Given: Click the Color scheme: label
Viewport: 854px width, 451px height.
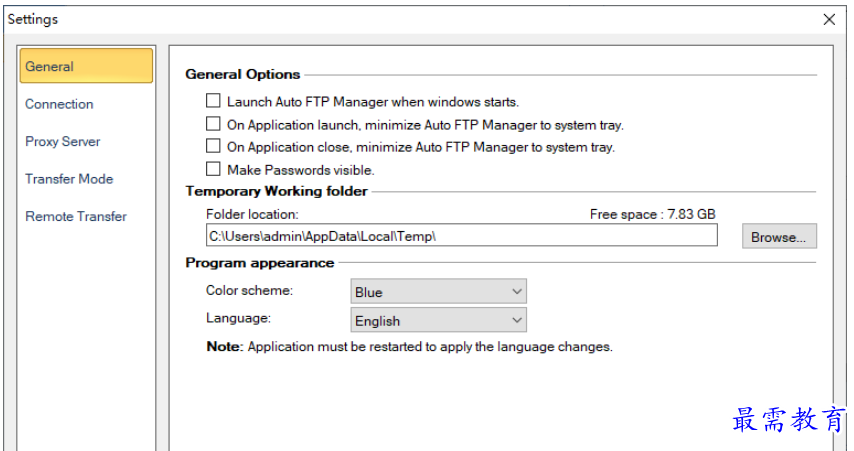Looking at the screenshot, I should (249, 290).
